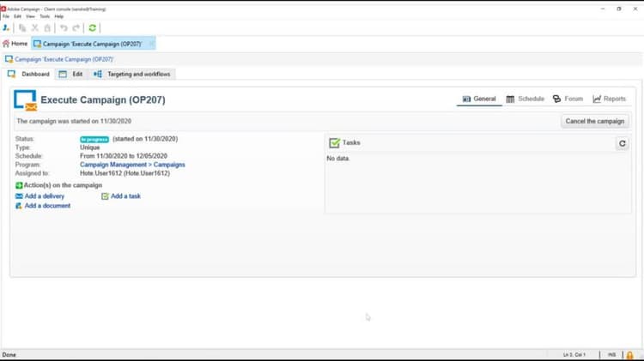644x361 pixels.
Task: Click the In progress status badge
Action: pyautogui.click(x=94, y=140)
